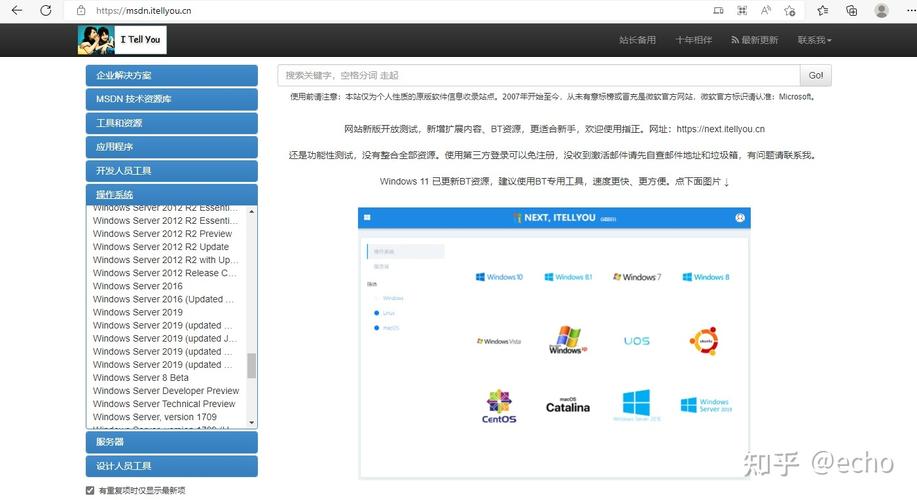
Task: Open the read aloud icon in the address bar
Action: click(x=766, y=11)
